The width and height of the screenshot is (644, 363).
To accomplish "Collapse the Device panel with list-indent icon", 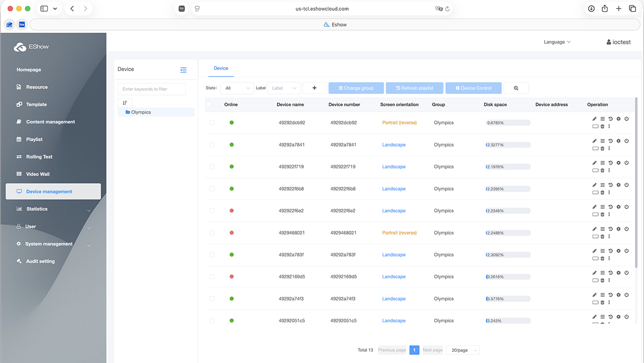I will [x=184, y=70].
